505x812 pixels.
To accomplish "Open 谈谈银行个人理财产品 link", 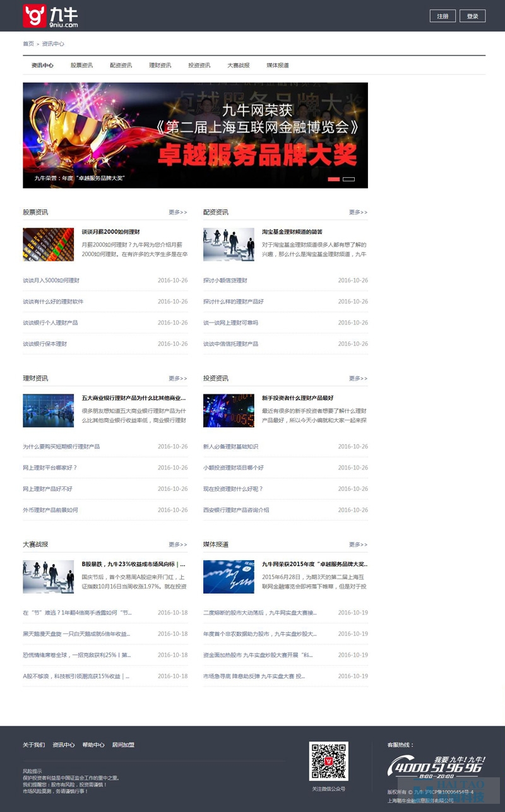I will pyautogui.click(x=50, y=323).
